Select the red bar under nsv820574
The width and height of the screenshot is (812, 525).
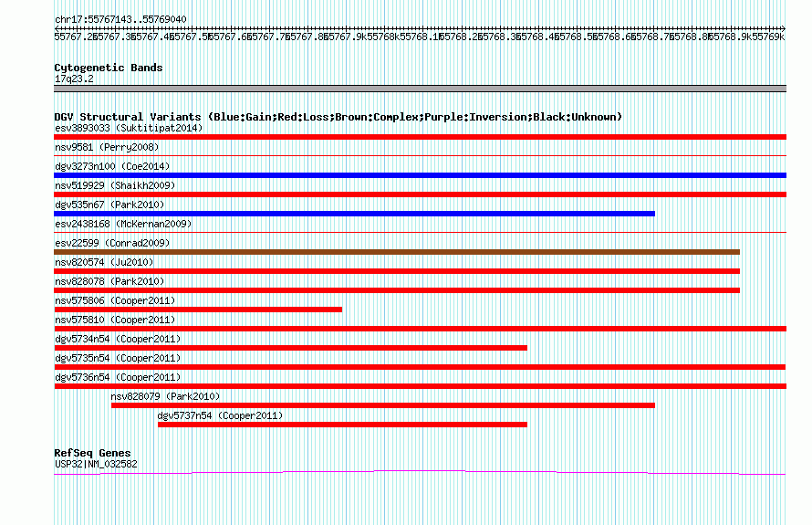pos(397,271)
